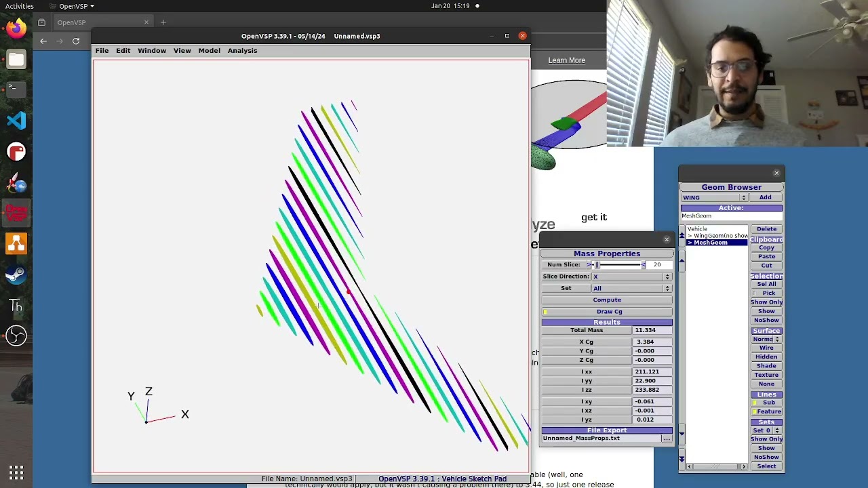This screenshot has width=868, height=488.
Task: Move geom to top with double-up arrow
Action: click(x=682, y=235)
